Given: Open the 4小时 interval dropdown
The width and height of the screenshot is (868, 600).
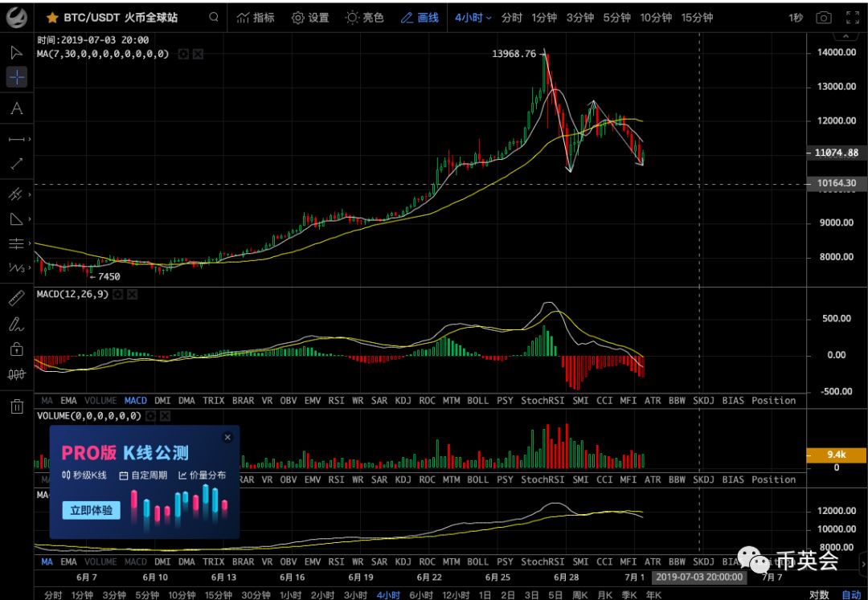Looking at the screenshot, I should pyautogui.click(x=473, y=18).
